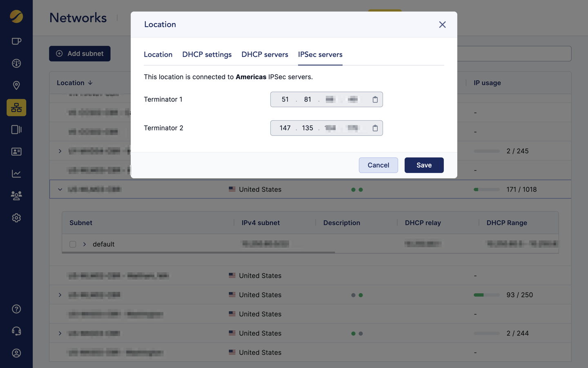Expand the location with 2 / 244 usage
This screenshot has height=368, width=588.
[60, 333]
